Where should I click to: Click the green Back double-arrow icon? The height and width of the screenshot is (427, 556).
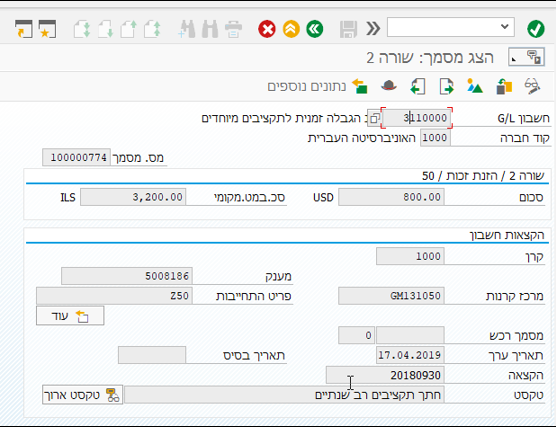tap(315, 29)
